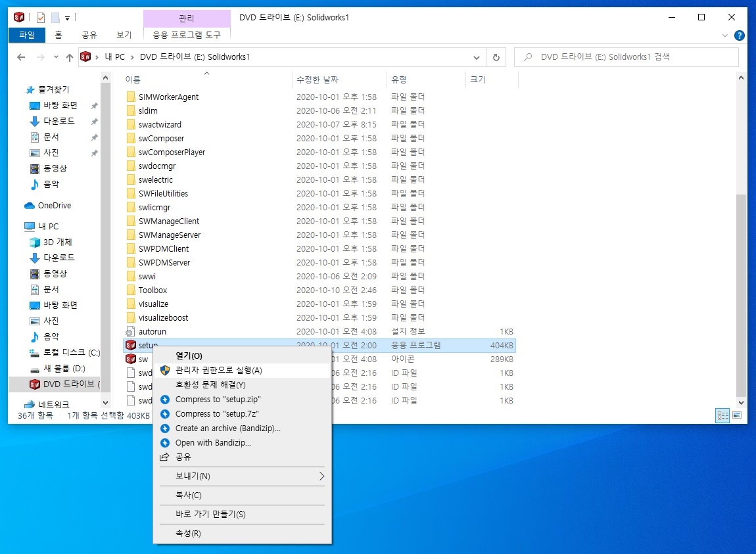Viewport: 756px width, 554px height.
Task: Open 네트워크 in the navigation pane
Action: 53,405
